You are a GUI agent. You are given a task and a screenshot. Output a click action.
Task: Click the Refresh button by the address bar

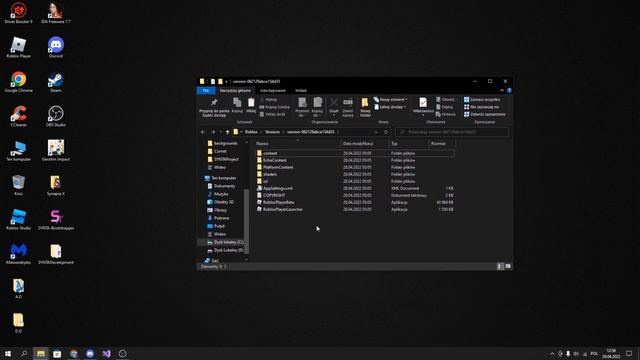click(386, 132)
